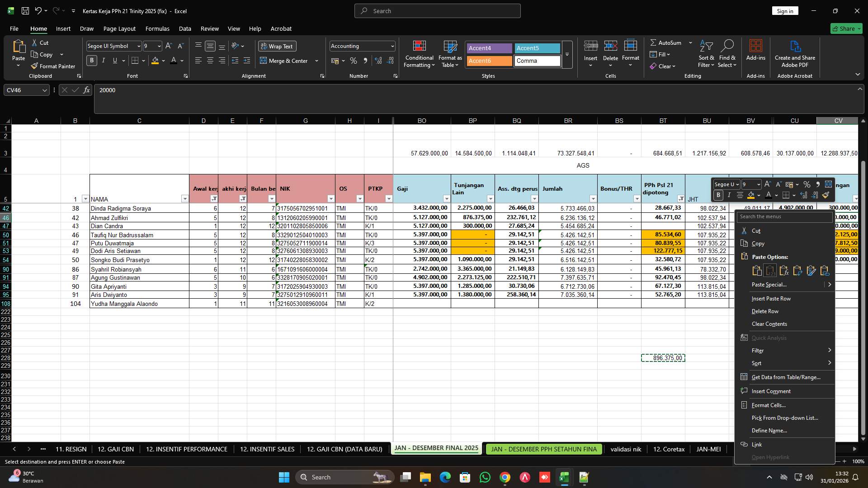Image resolution: width=868 pixels, height=488 pixels.
Task: Select the Format Painter tool
Action: [x=53, y=66]
